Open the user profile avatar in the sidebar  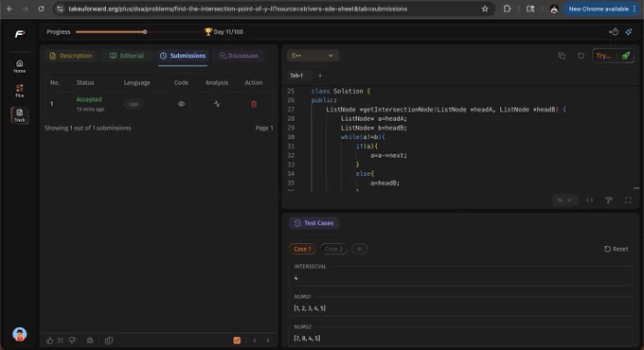click(x=19, y=335)
